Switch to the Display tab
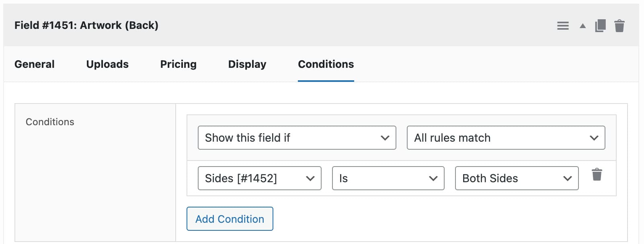Screen dimensions: 644x244 [246, 64]
